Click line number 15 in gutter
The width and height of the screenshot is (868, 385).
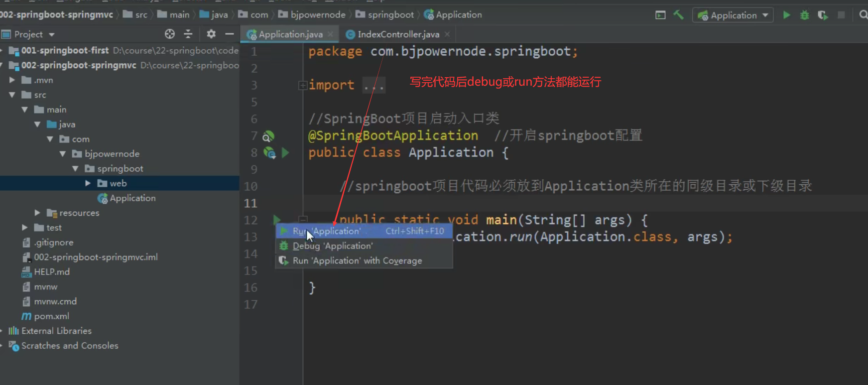click(250, 270)
